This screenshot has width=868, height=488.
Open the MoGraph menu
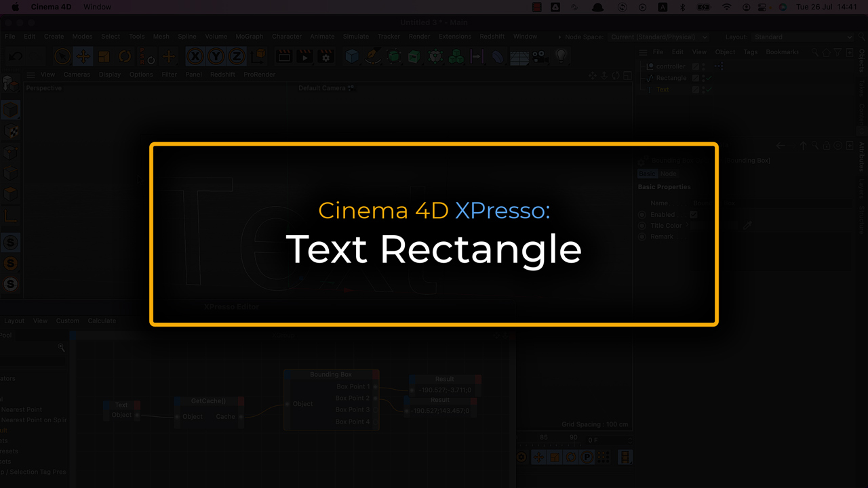(x=249, y=37)
